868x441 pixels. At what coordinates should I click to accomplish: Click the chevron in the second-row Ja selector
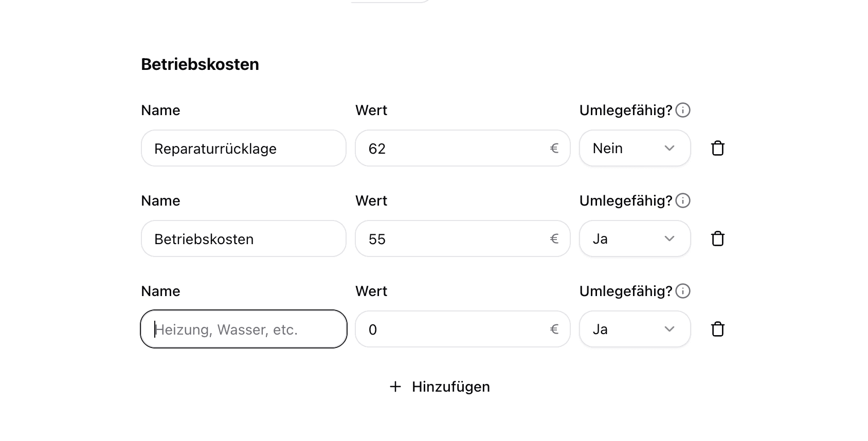669,238
